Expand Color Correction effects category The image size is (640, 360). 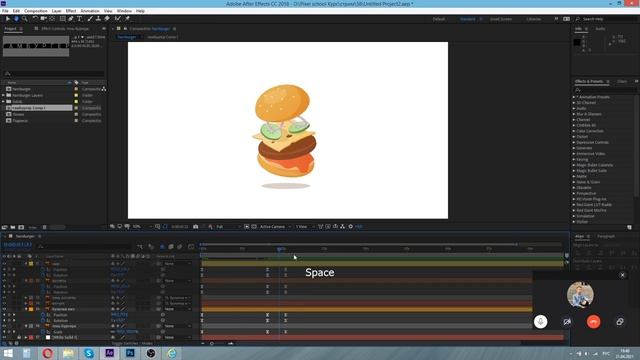pos(574,131)
